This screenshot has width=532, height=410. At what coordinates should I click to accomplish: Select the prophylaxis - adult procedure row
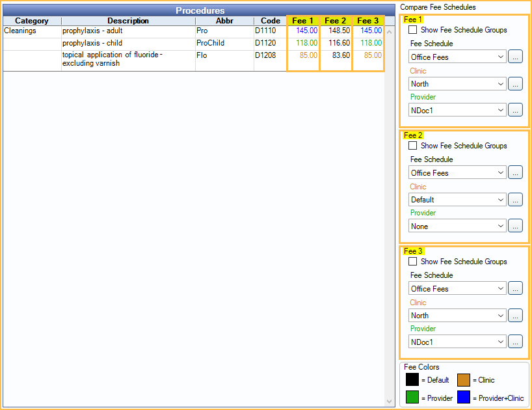(x=127, y=31)
